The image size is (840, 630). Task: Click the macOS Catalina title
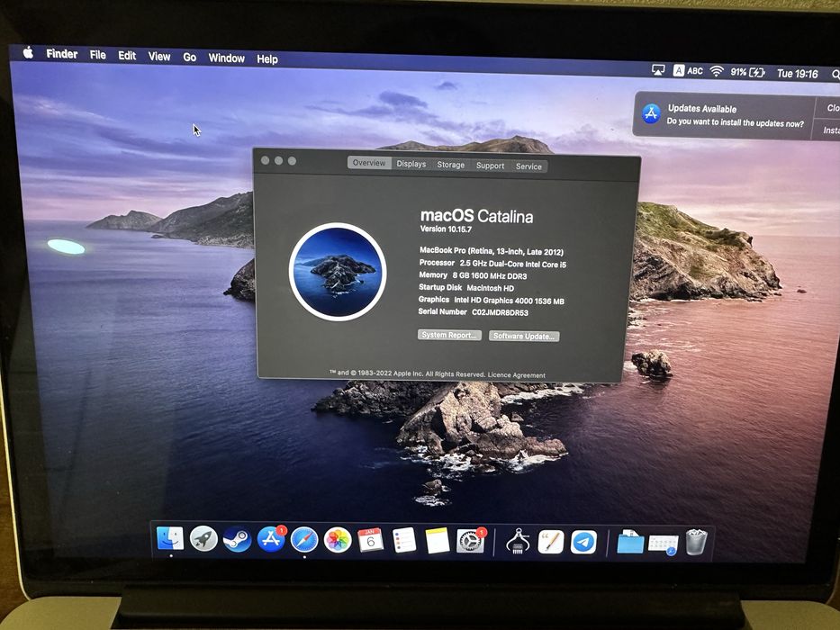pos(476,216)
